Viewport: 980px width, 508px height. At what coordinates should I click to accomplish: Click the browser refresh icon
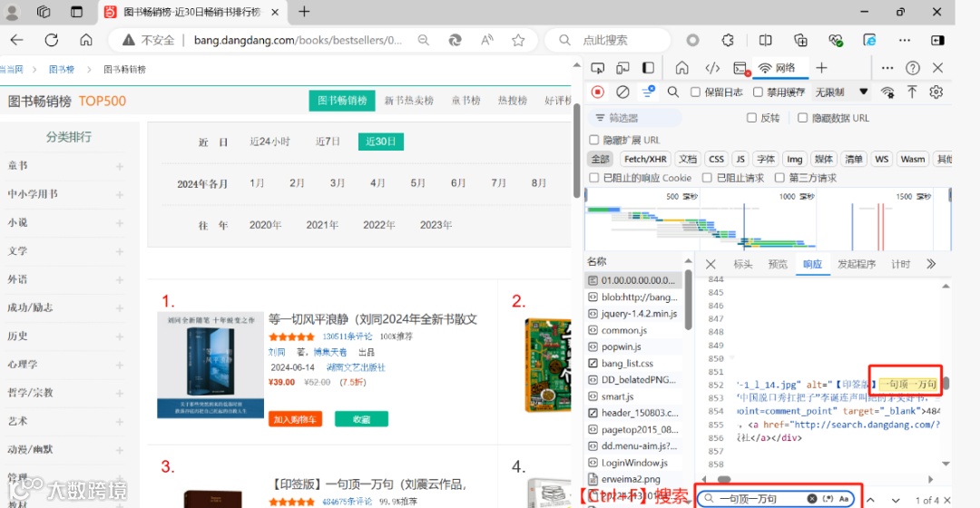point(51,40)
